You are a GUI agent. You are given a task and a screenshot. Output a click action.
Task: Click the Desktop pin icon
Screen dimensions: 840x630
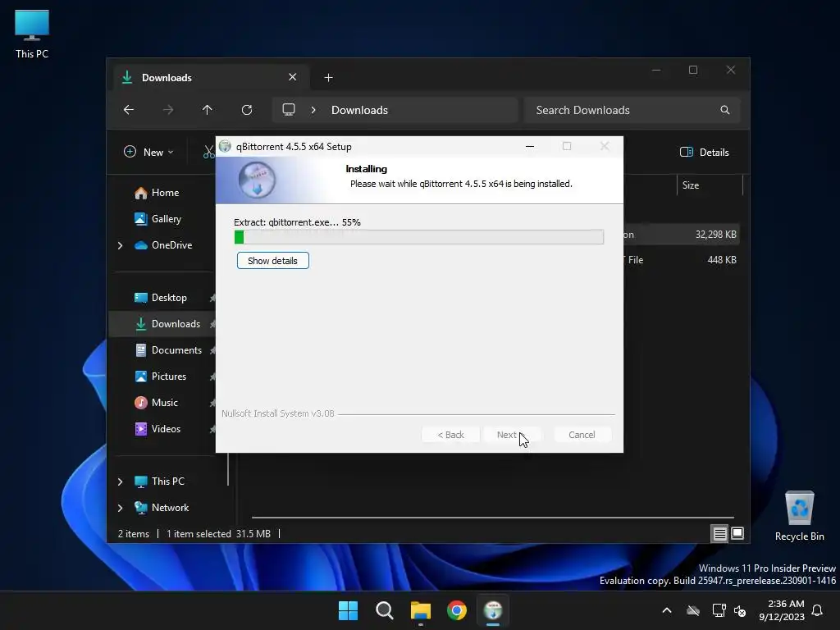pos(212,298)
